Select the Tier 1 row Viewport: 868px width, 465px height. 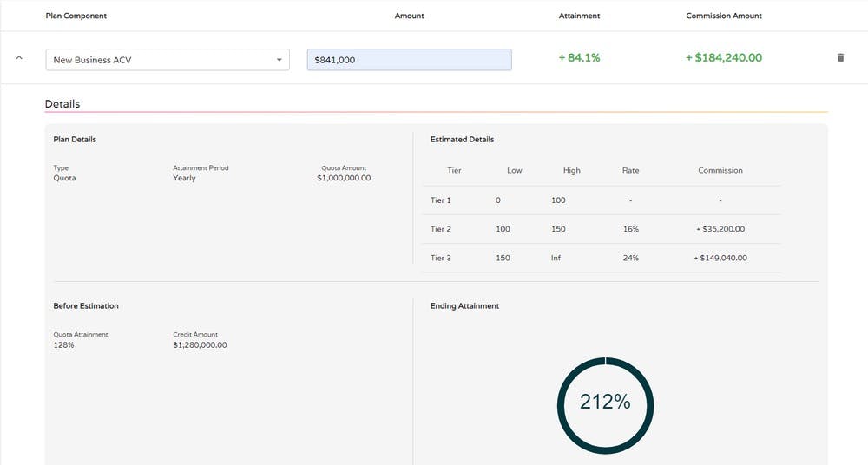click(602, 200)
